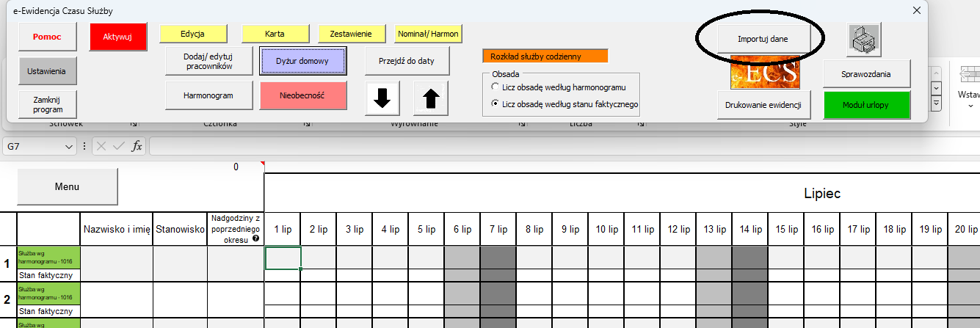Click the formula bar input field
The image size is (980, 328).
click(564, 146)
